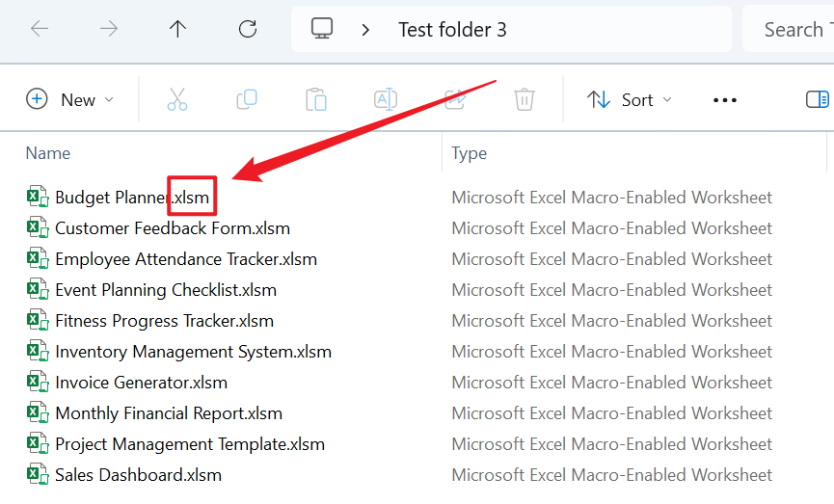
Task: Click the Cut scissors icon
Action: 177,99
